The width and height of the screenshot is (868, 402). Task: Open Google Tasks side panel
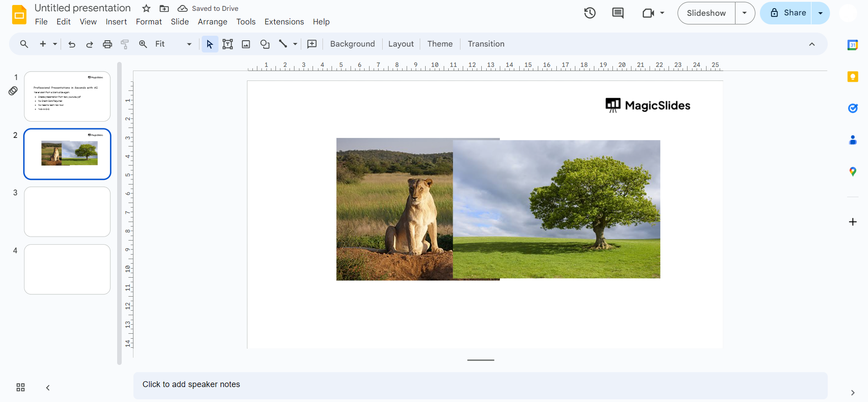click(x=853, y=108)
